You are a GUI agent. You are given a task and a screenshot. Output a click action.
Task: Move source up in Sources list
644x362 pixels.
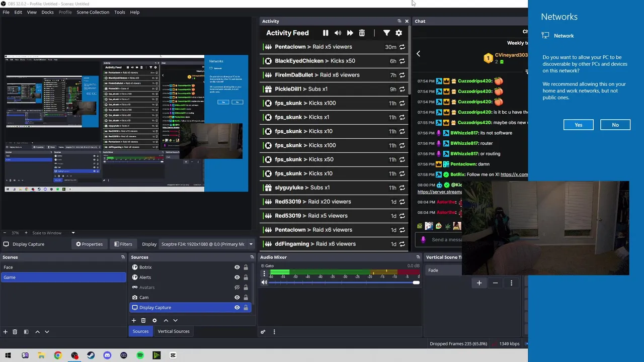click(166, 320)
